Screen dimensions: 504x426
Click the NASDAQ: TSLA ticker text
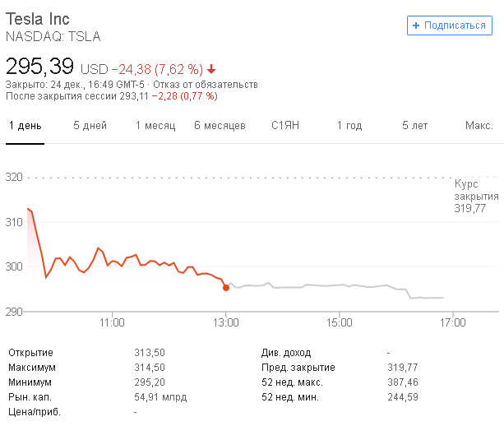pos(53,36)
